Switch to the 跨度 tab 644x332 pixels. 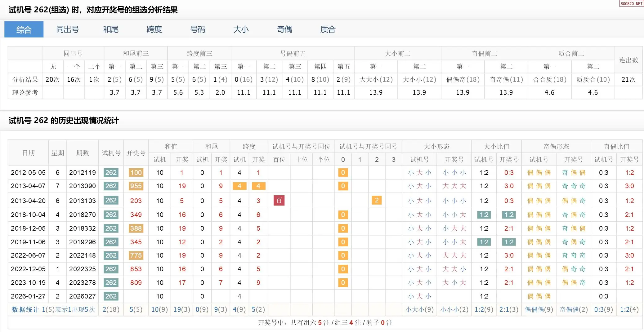click(154, 29)
